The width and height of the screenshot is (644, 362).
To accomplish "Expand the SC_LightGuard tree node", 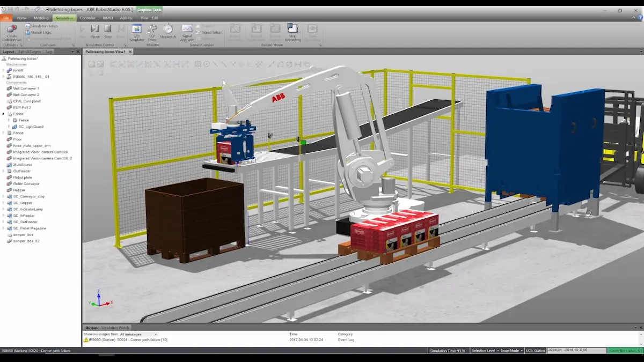I will (9, 127).
